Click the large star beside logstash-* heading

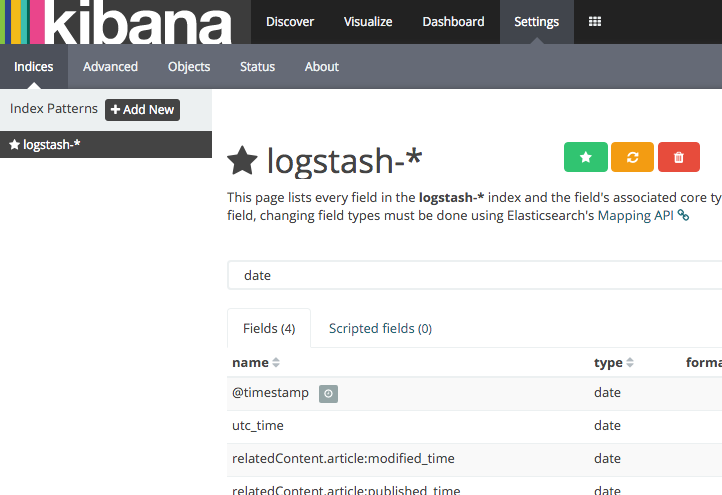click(x=242, y=161)
